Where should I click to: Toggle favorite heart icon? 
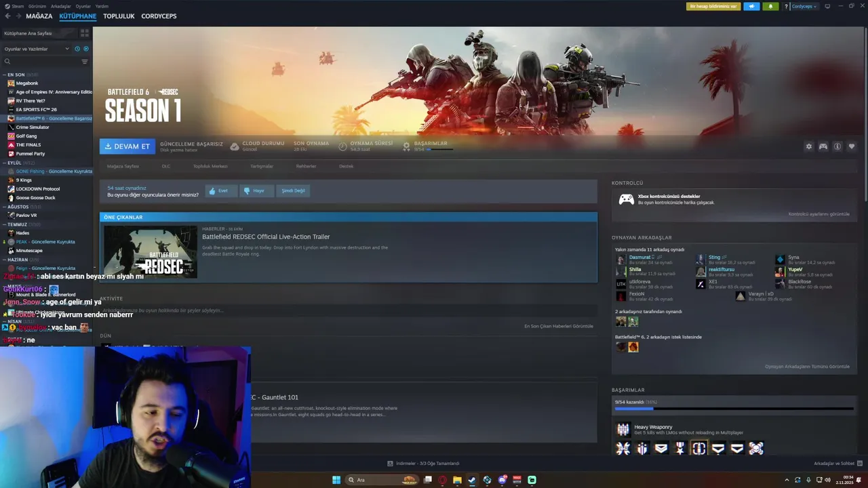852,146
